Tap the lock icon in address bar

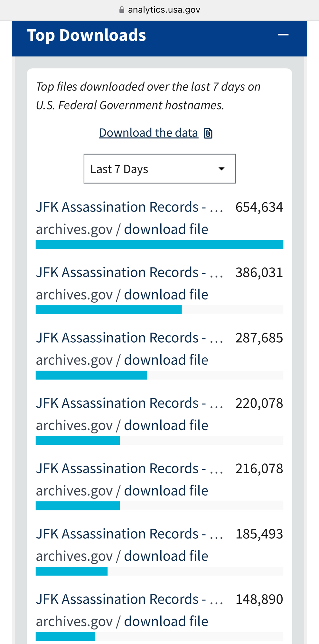[122, 10]
